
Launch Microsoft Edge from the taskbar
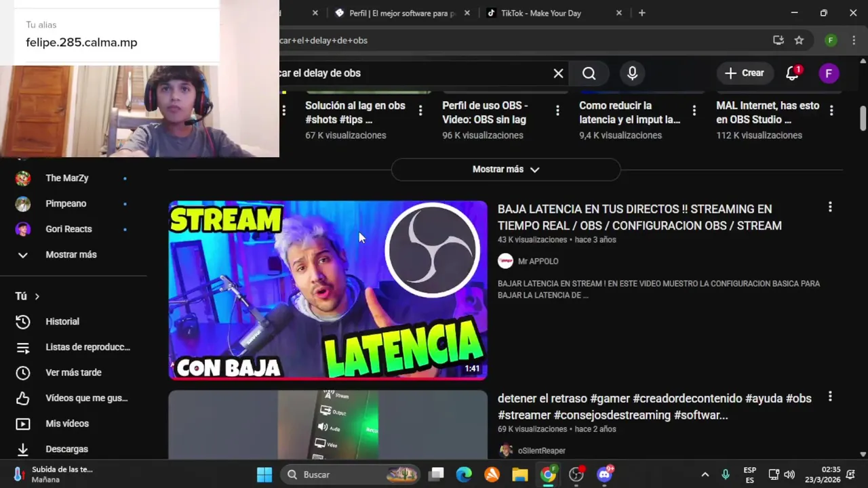click(x=464, y=474)
